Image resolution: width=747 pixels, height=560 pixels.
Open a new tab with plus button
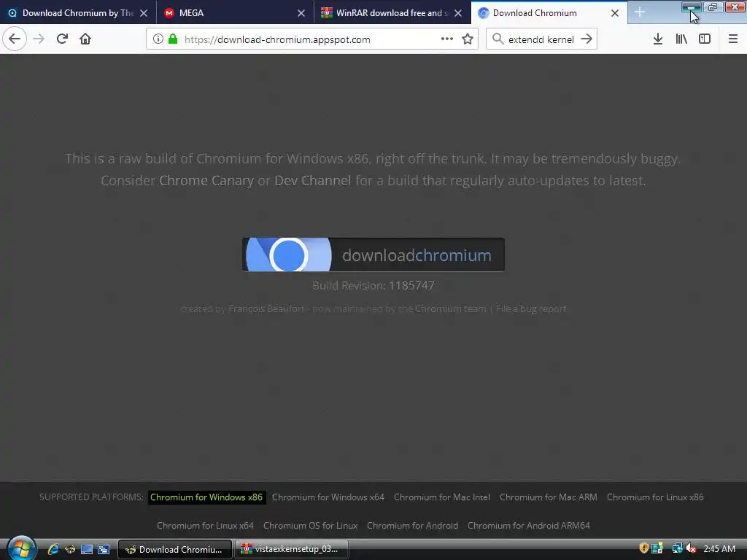(x=640, y=13)
